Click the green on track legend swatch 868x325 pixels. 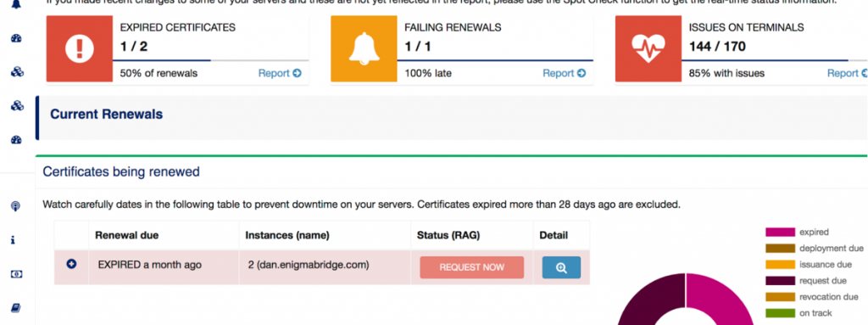coord(780,313)
